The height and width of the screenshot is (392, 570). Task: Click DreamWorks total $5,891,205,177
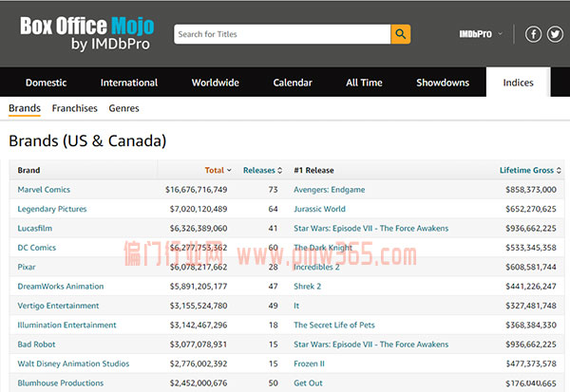point(199,287)
